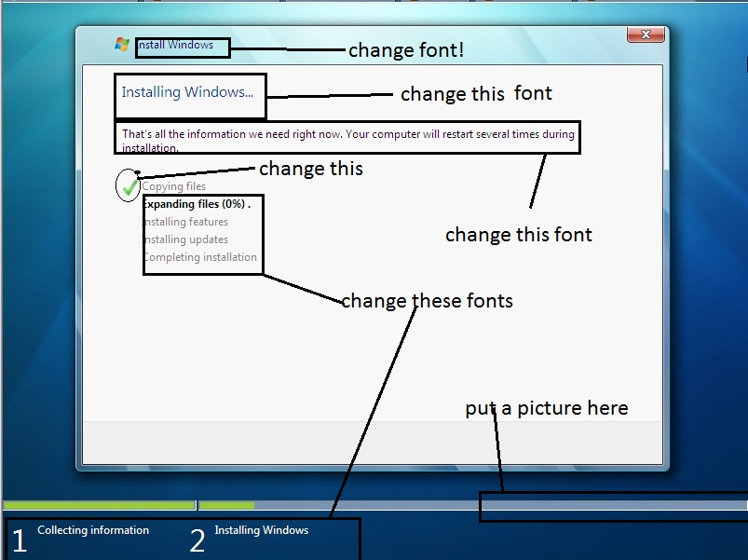Select the 'Copying files' step
Viewport: 748px width, 560px height.
coord(174,186)
